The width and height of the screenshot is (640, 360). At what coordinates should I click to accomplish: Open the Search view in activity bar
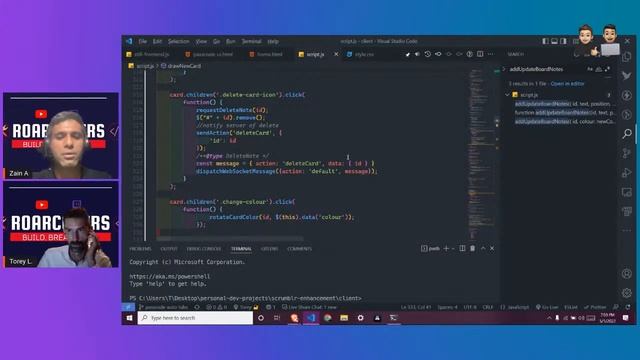[627, 133]
